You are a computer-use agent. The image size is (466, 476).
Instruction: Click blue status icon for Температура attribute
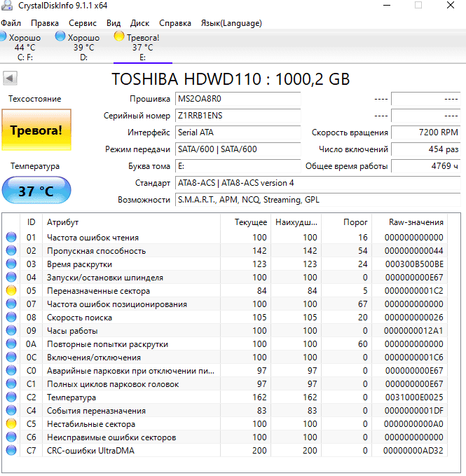[11, 397]
